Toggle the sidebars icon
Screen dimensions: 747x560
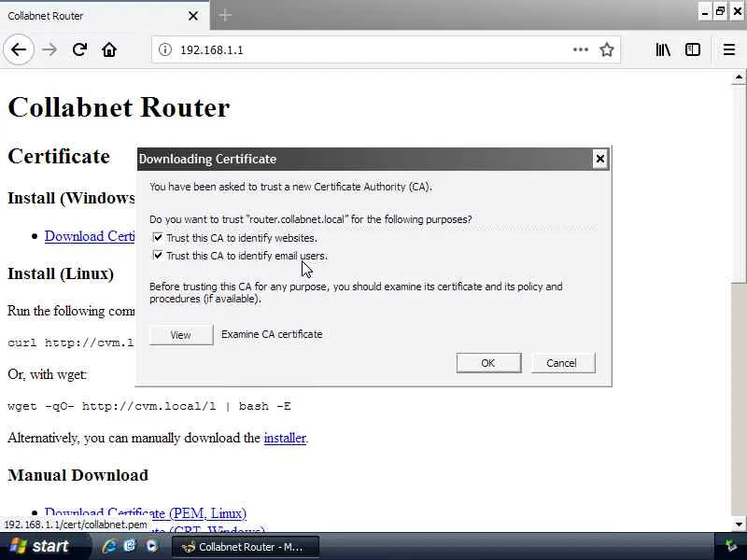(692, 49)
